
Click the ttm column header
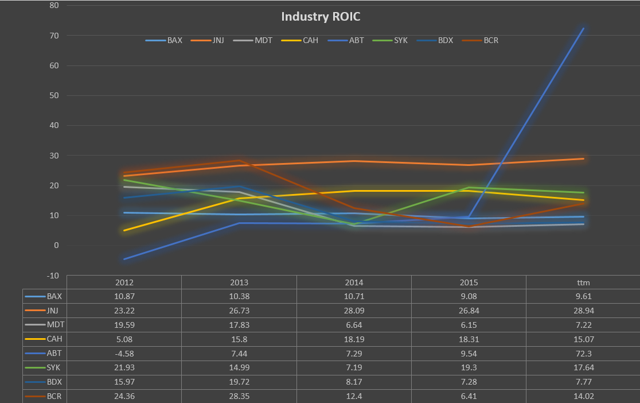pyautogui.click(x=583, y=283)
